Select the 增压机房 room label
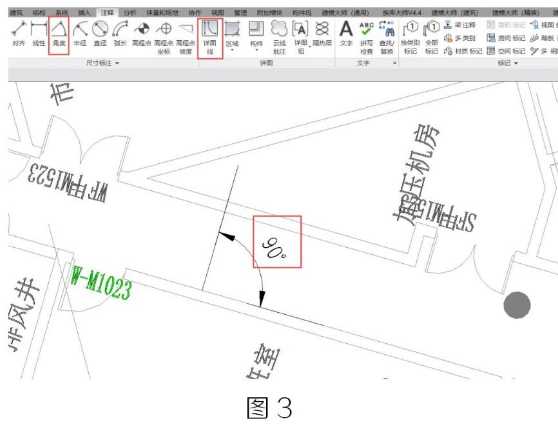The height and width of the screenshot is (429, 558). click(417, 174)
